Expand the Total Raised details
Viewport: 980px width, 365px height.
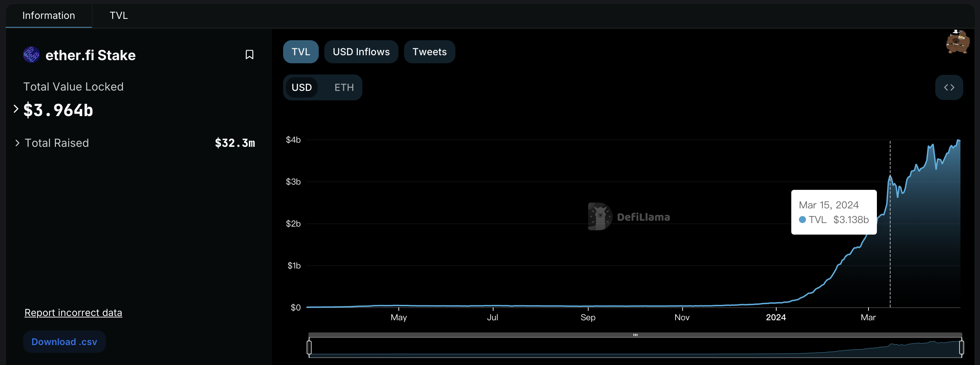[17, 143]
